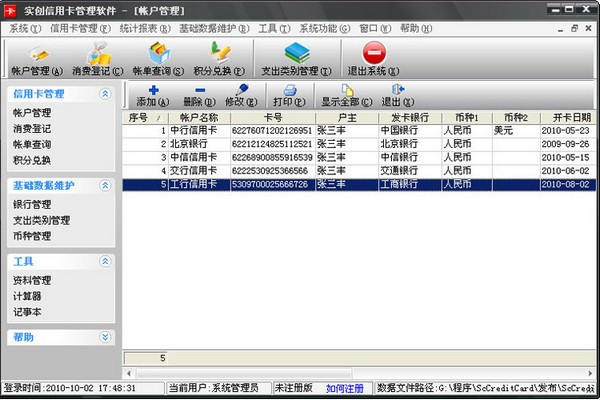The height and width of the screenshot is (400, 600).
Task: Add a new account with 添加 button
Action: point(152,96)
